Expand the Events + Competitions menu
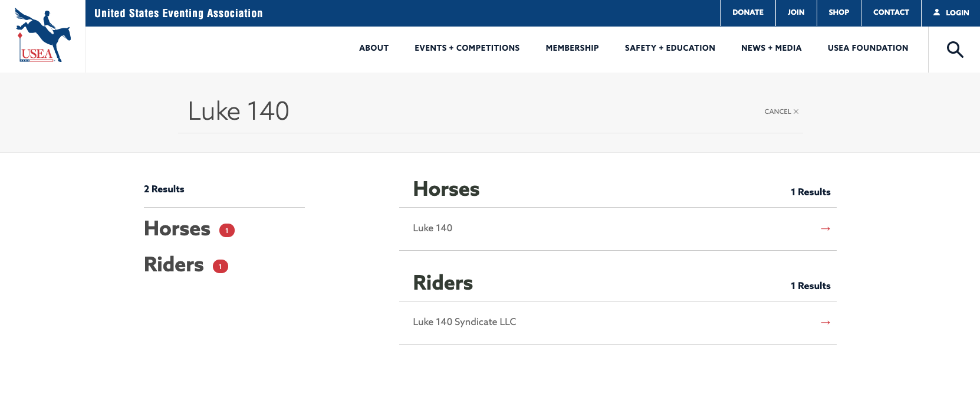The image size is (980, 410). tap(467, 48)
